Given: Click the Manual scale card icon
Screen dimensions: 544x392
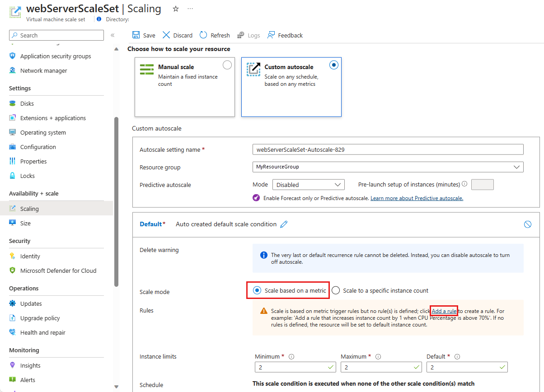Looking at the screenshot, I should 146,69.
